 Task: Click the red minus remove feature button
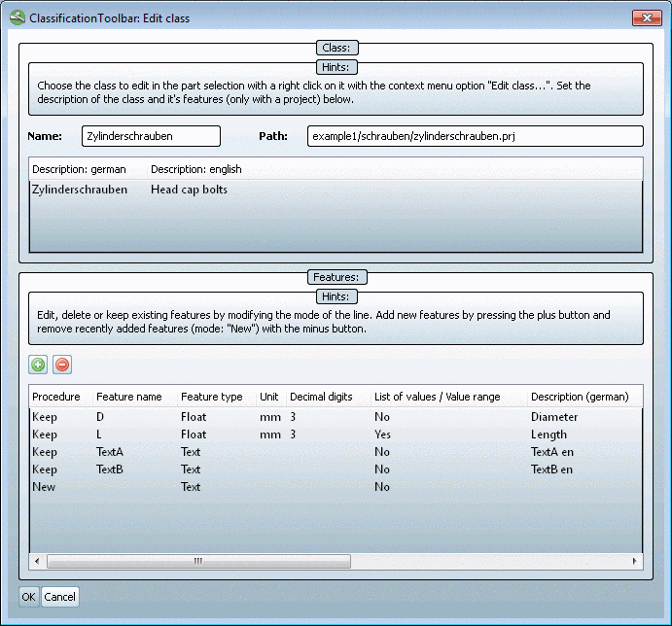pyautogui.click(x=62, y=365)
